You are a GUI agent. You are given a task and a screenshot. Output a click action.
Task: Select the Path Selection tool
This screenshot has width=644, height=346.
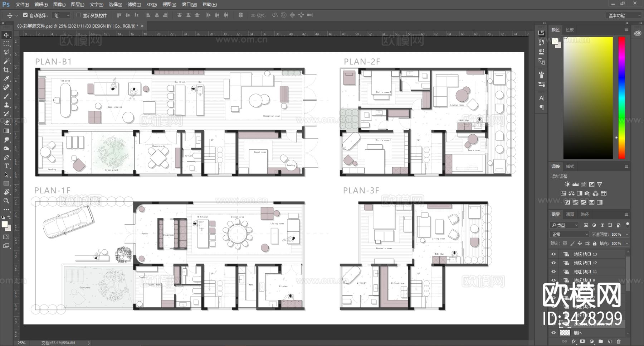(x=6, y=175)
